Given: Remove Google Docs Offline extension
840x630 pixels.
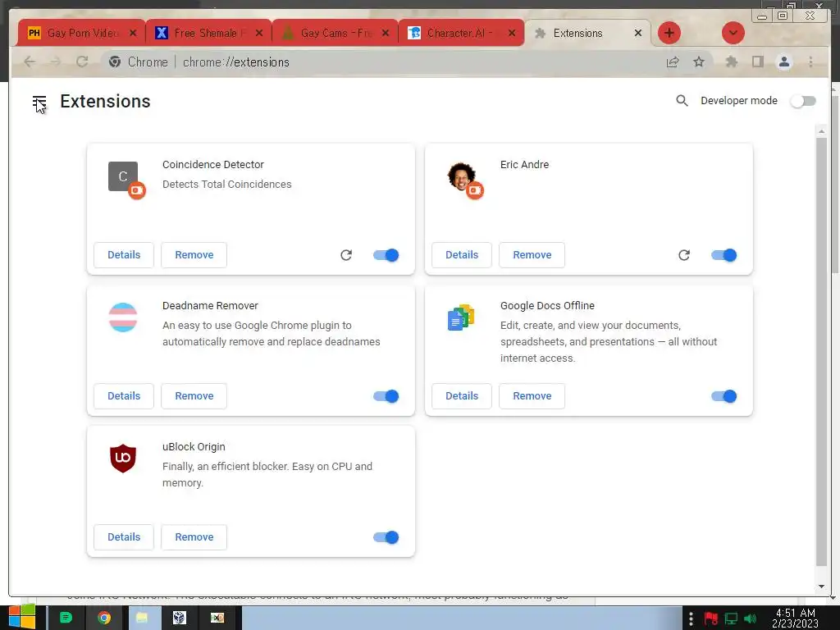Looking at the screenshot, I should (532, 396).
